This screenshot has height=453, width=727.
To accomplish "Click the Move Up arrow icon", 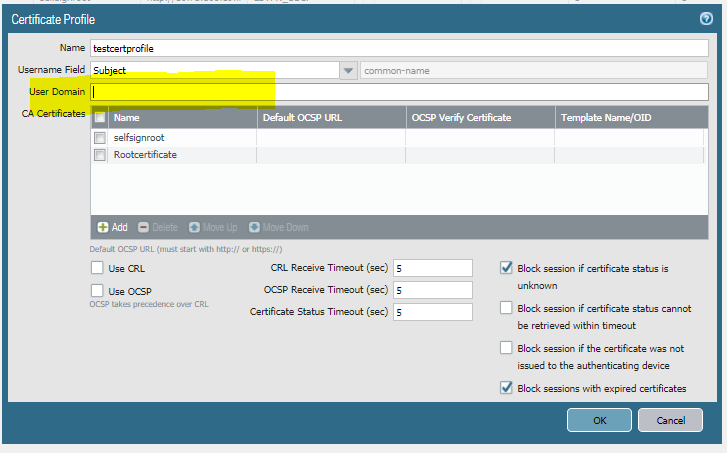I will click(x=194, y=227).
